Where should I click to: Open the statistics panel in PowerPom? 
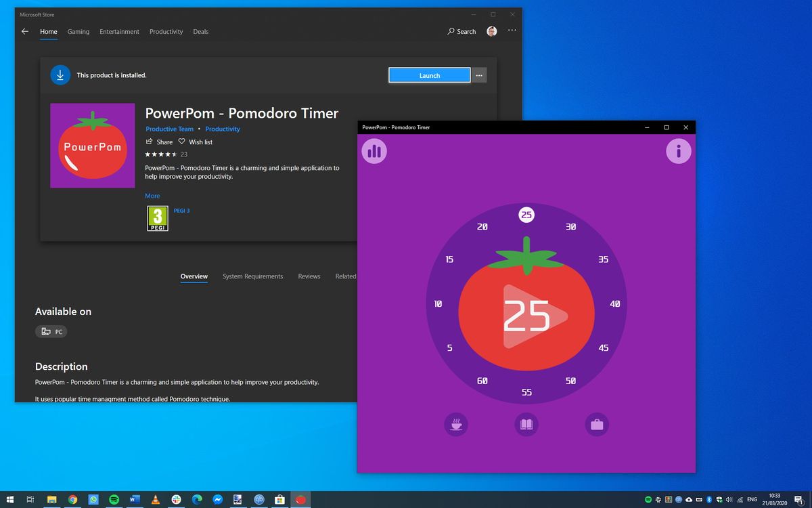click(374, 151)
